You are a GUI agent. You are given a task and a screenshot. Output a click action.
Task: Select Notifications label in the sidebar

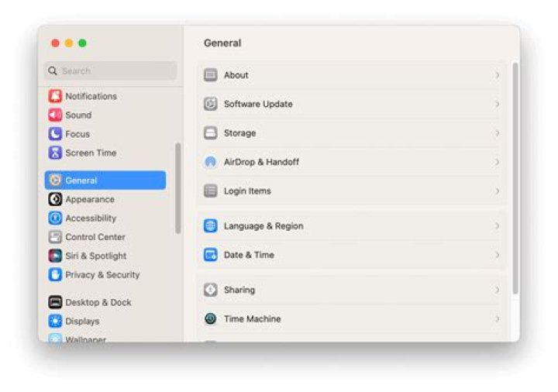coord(91,96)
